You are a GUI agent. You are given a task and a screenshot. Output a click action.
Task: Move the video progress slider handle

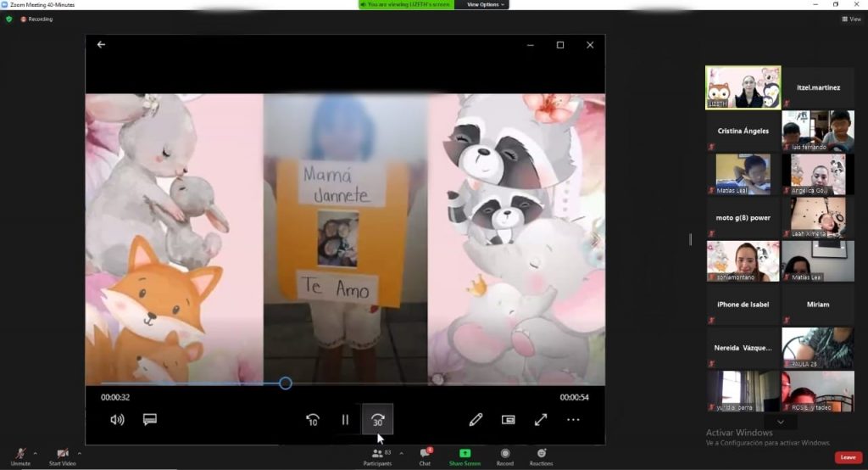[285, 383]
